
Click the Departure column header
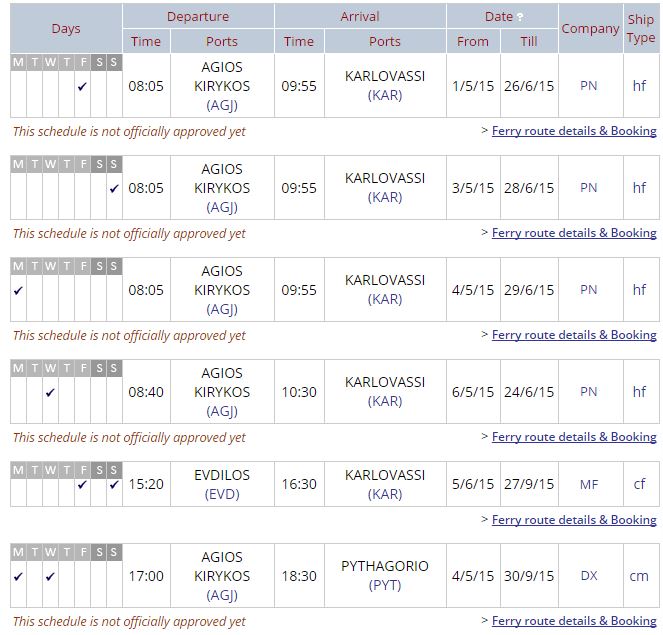(198, 16)
